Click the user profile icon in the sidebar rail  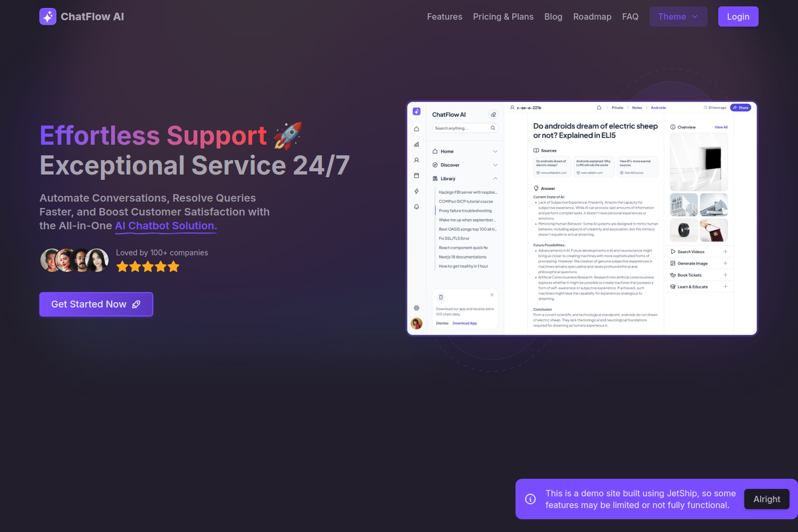[417, 160]
